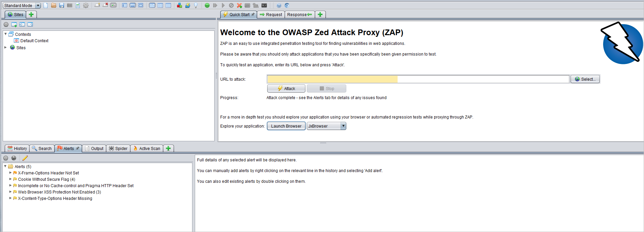Screen dimensions: 644x232
Task: Click the Show All Tabs icon
Action: point(97,5)
